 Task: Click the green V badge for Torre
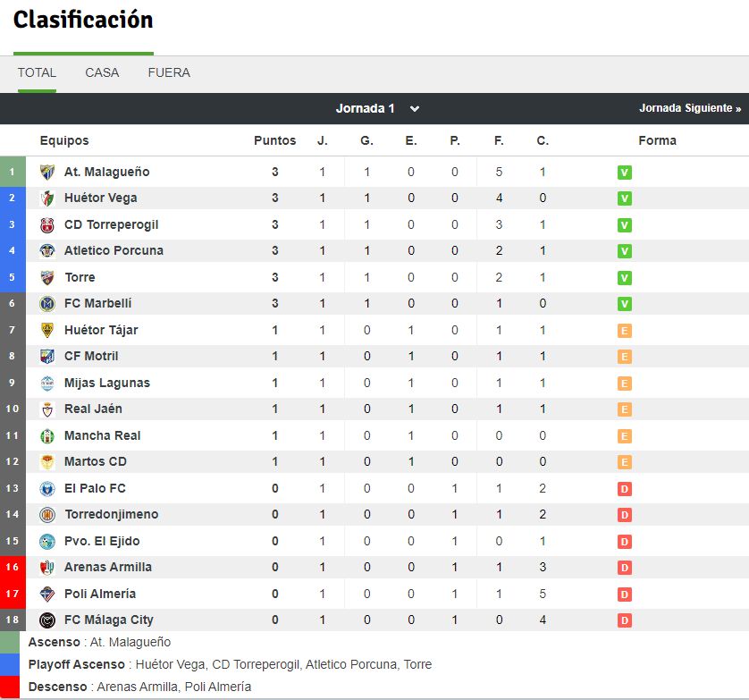[625, 278]
